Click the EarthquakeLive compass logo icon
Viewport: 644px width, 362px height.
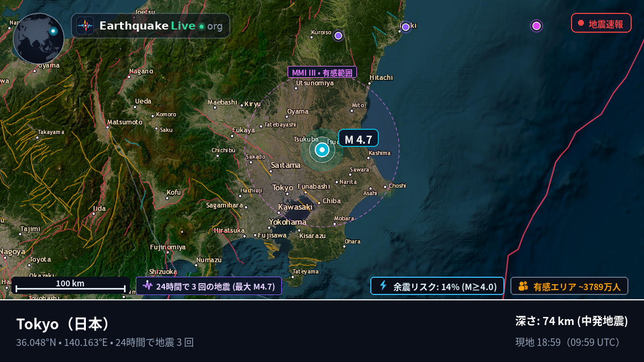click(85, 26)
